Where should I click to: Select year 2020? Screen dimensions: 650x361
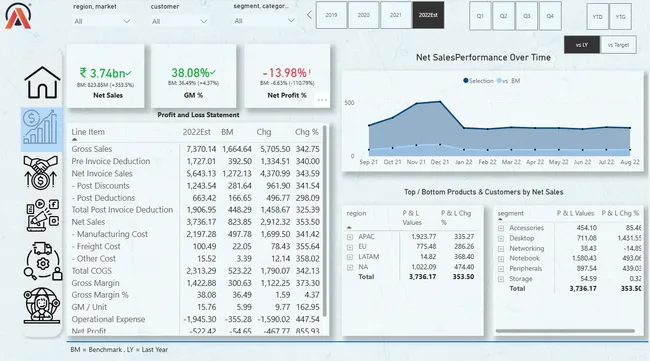(364, 15)
